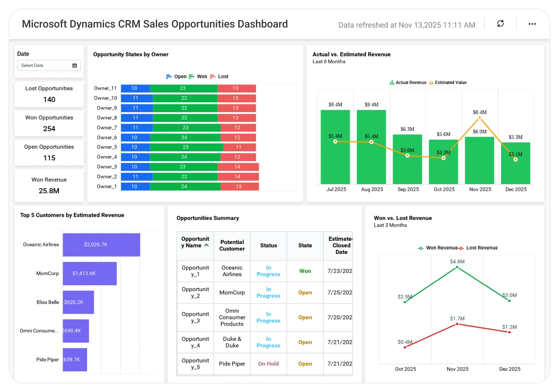Screen dimensions: 559x392
Task: Click the Won Opportunities 254 card
Action: [49, 123]
